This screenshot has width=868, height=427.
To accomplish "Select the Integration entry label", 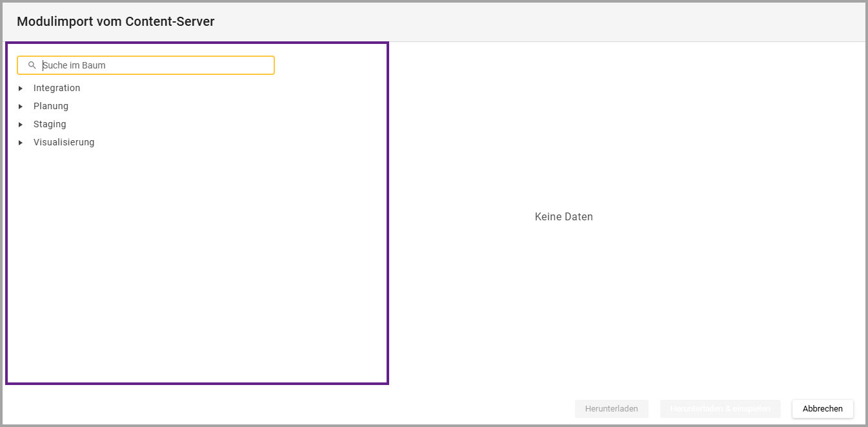I will [x=57, y=88].
